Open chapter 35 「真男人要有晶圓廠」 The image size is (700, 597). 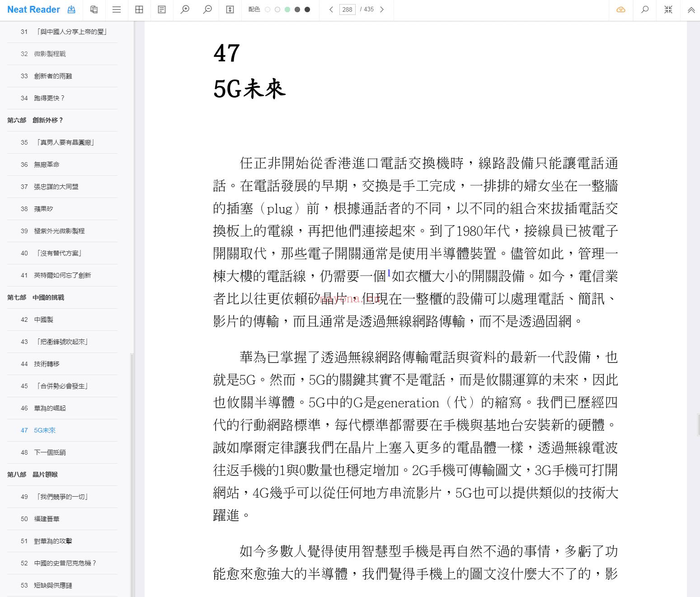click(x=62, y=142)
